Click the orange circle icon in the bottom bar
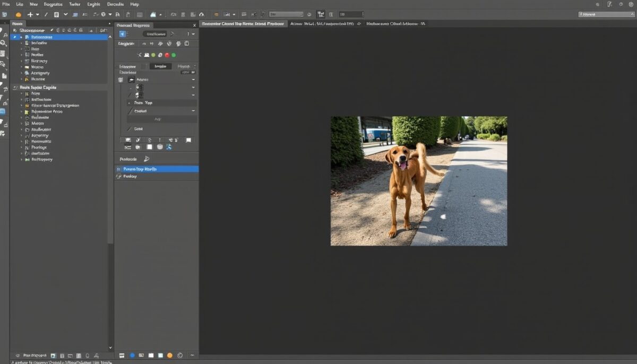The width and height of the screenshot is (637, 364). 170,355
